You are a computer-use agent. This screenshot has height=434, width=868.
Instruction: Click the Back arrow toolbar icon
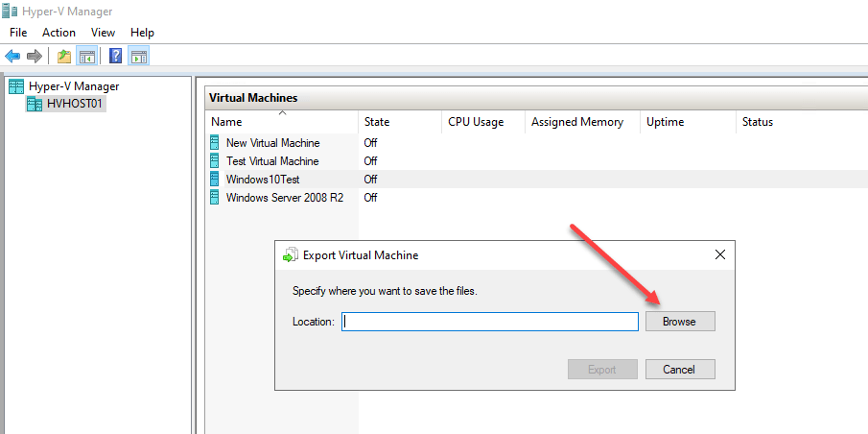tap(12, 56)
